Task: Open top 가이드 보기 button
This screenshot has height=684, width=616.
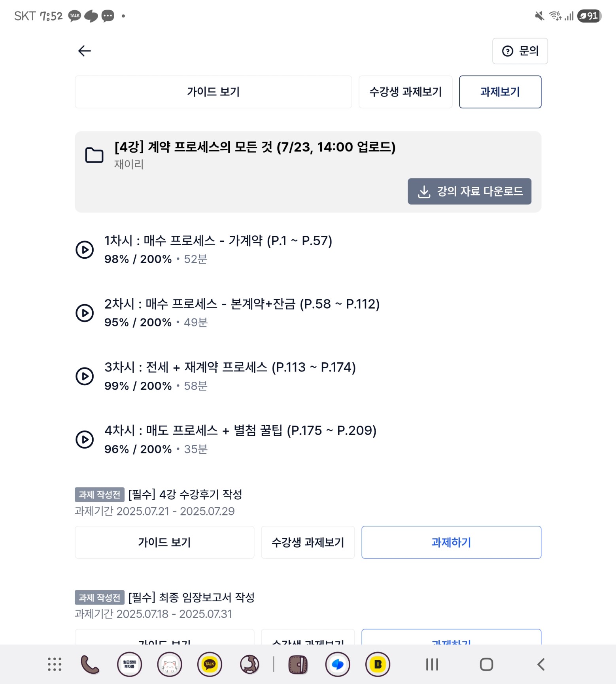Action: click(213, 92)
